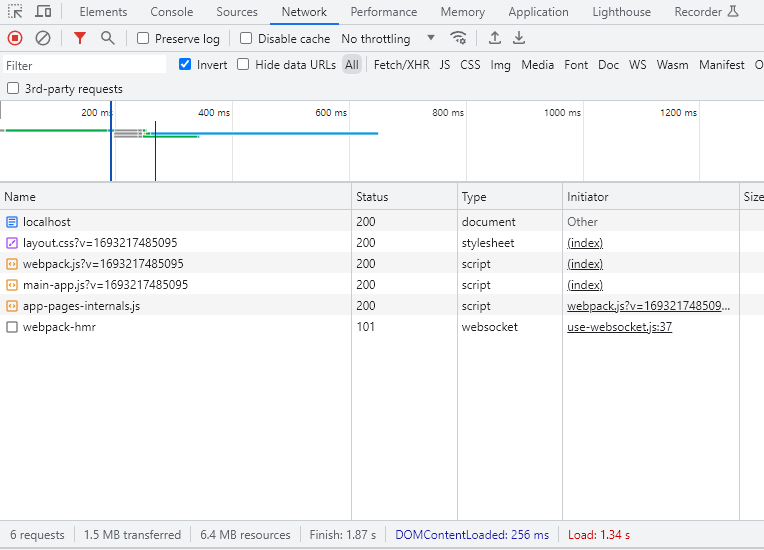This screenshot has height=550, width=764.
Task: Filter requests by Wasm type
Action: [x=672, y=65]
